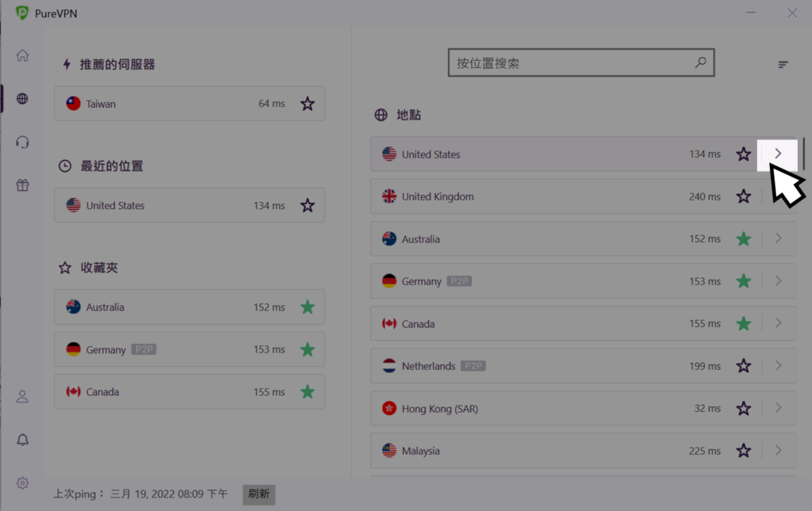Toggle Canada star in locations list
Image resolution: width=812 pixels, height=511 pixels.
coord(744,324)
